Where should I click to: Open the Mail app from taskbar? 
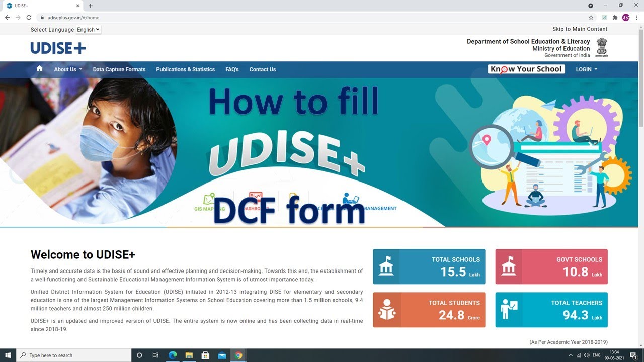(x=222, y=355)
